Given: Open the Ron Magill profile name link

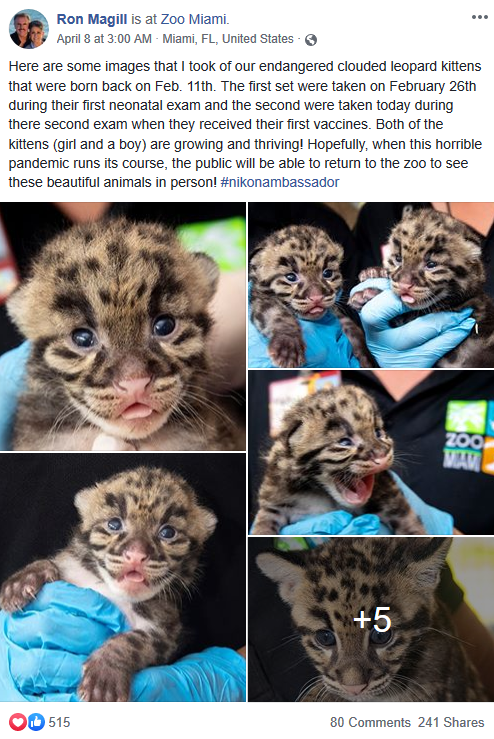Looking at the screenshot, I should (92, 19).
